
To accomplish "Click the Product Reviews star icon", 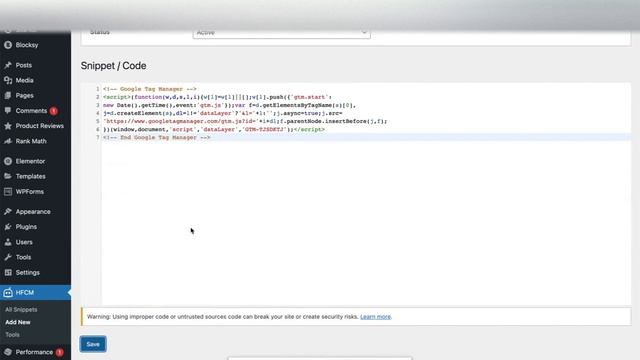I will [8, 126].
